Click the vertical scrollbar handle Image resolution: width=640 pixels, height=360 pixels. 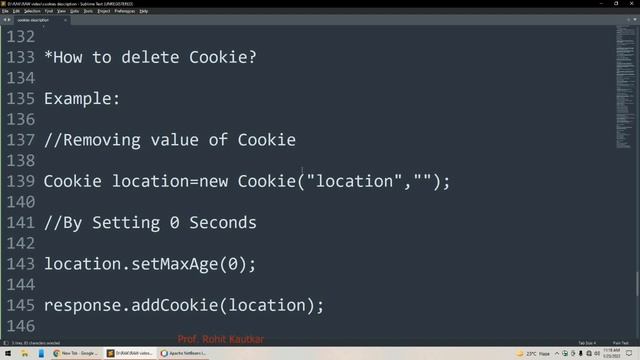pos(637,284)
